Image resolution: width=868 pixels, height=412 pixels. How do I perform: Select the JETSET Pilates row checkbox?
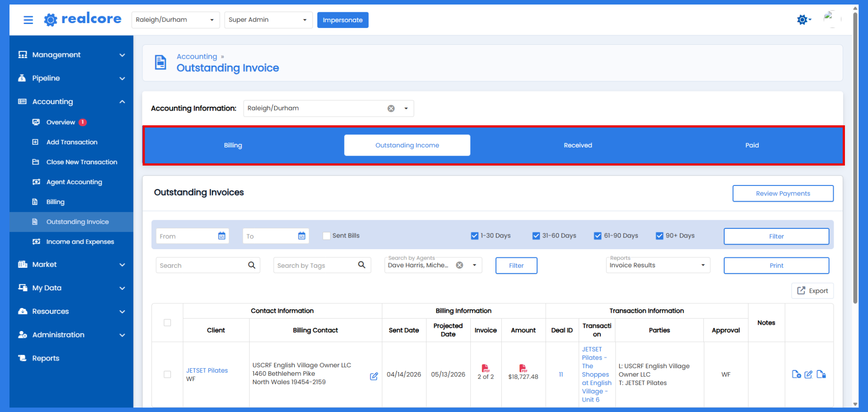click(167, 374)
